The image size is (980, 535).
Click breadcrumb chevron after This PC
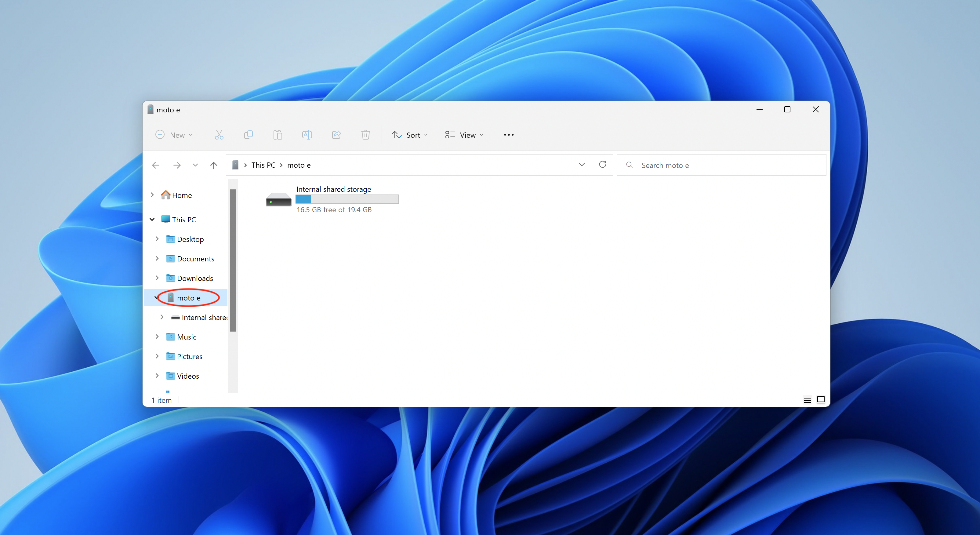coord(281,165)
